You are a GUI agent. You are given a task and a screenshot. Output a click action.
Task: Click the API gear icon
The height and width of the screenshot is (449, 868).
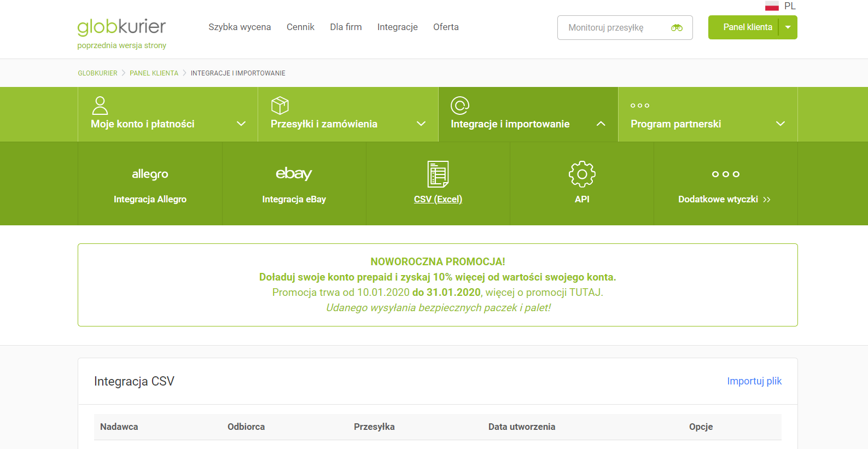(582, 174)
